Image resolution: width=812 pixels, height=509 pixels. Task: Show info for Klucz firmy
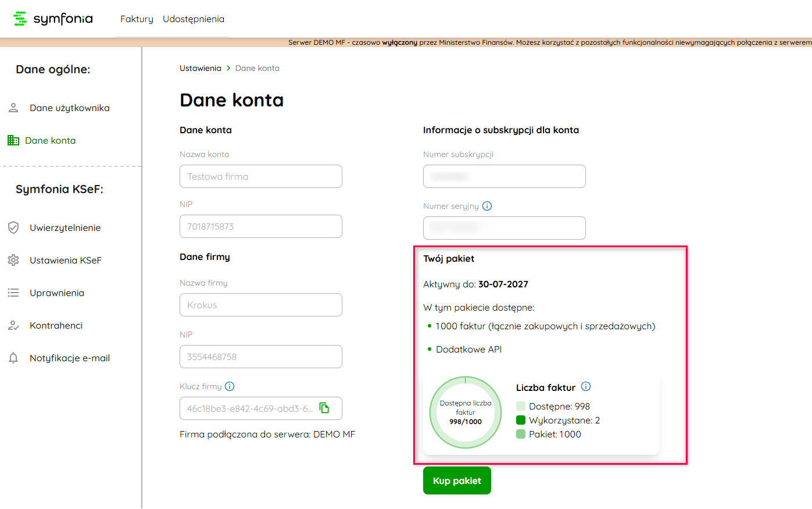[x=230, y=386]
